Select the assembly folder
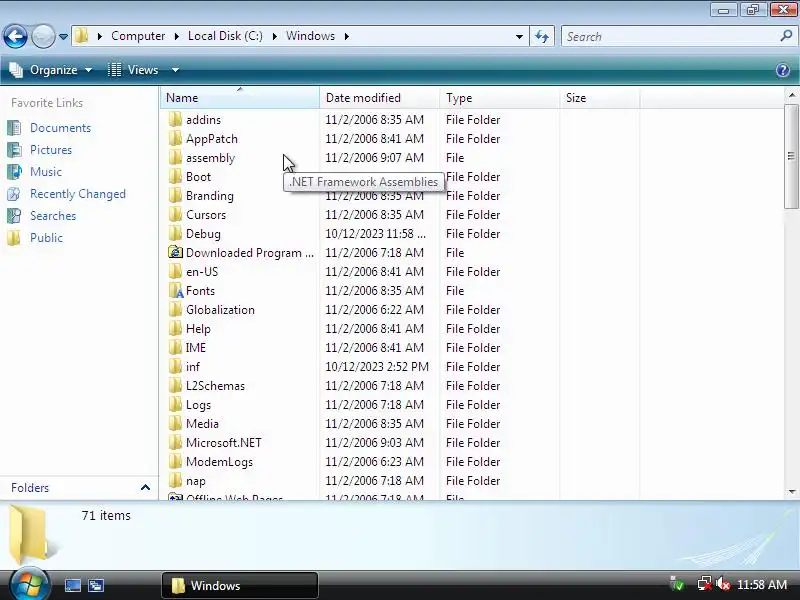The image size is (800, 600). coord(210,158)
